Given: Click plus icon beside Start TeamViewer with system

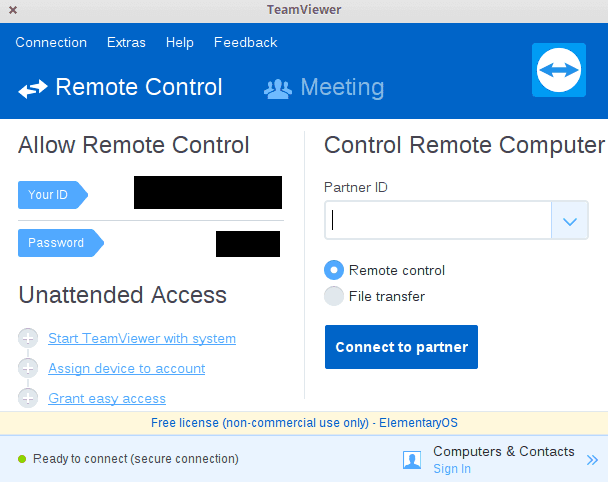Looking at the screenshot, I should pos(28,338).
